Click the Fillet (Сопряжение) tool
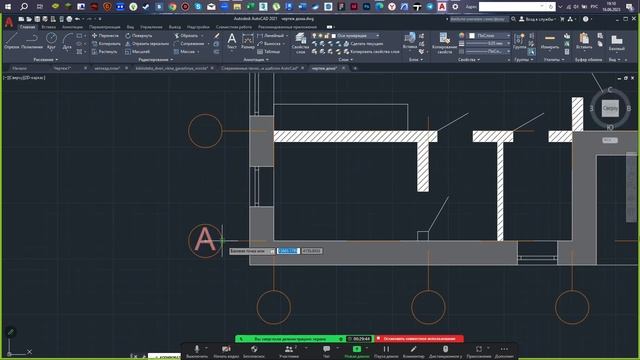Image resolution: width=640 pixels, height=360 pixels. [189, 44]
